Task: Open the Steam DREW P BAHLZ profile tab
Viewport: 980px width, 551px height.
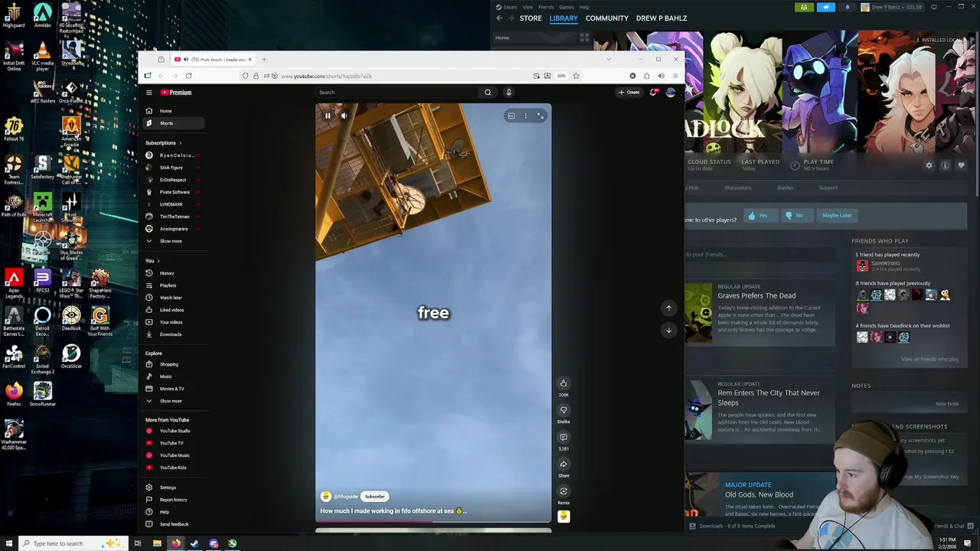Action: tap(661, 18)
